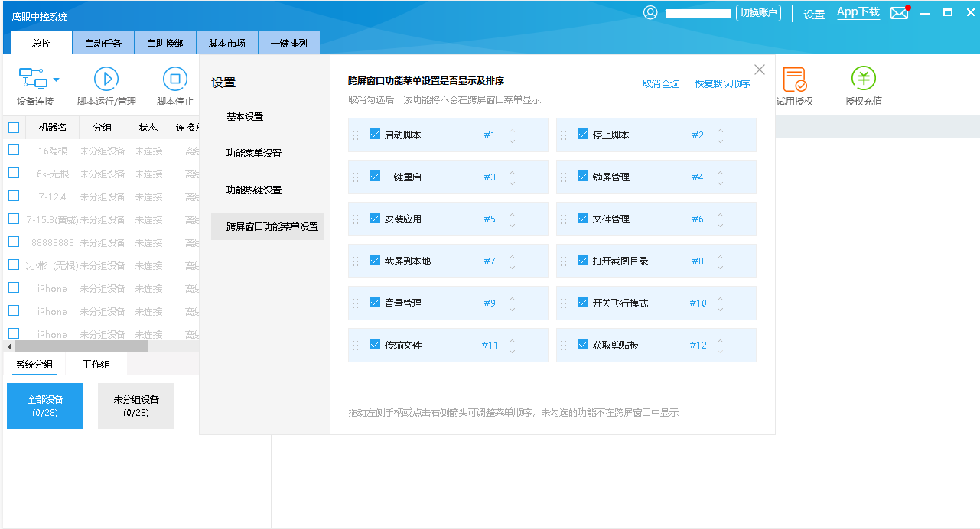Image resolution: width=980 pixels, height=529 pixels.
Task: Click the 脚本停止 stop icon
Action: pyautogui.click(x=175, y=79)
